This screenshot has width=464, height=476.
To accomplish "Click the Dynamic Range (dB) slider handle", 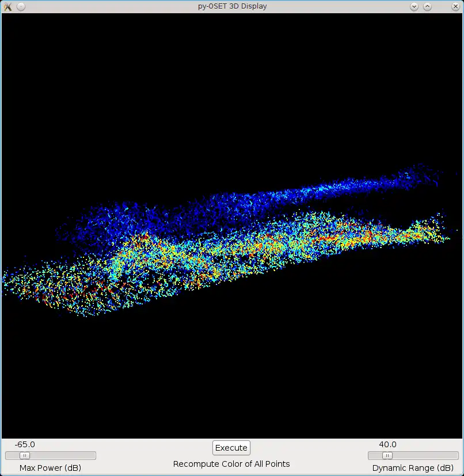I will coord(387,456).
